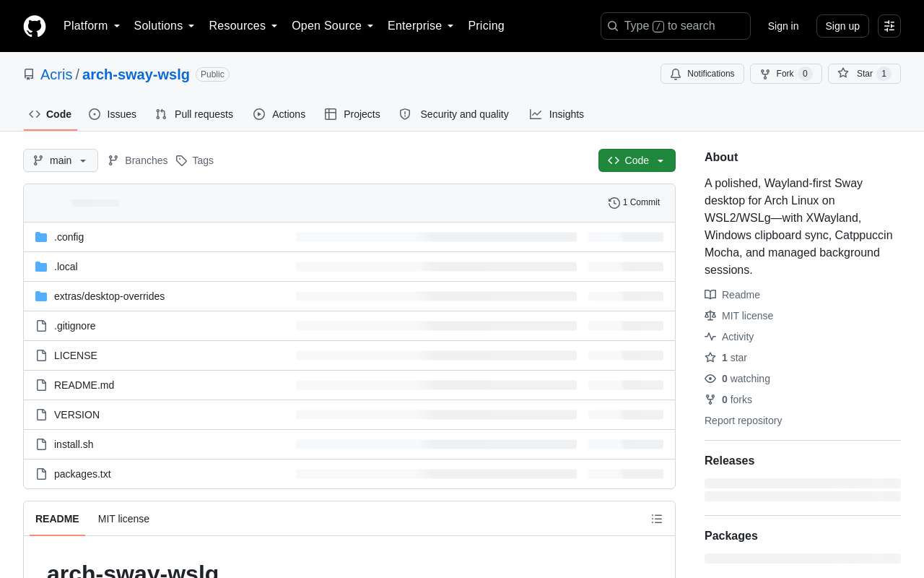Screen dimensions: 924x578
Task: View the Branches list
Action: point(138,160)
